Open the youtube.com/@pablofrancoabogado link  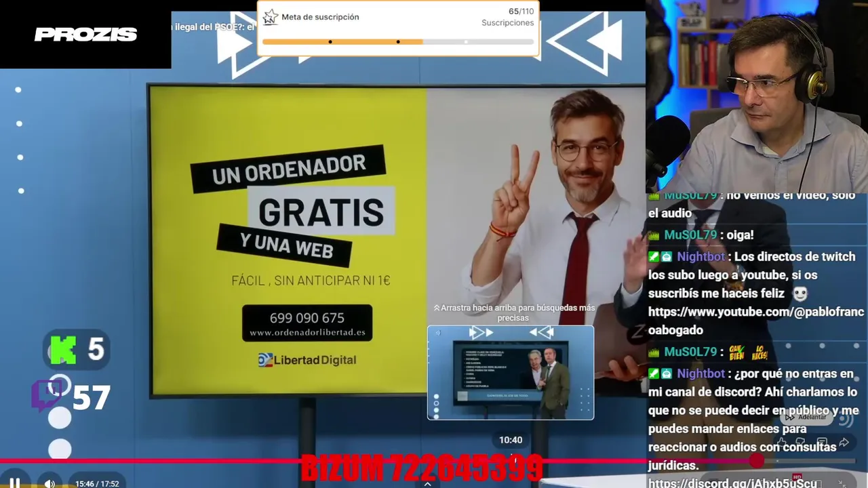point(756,321)
